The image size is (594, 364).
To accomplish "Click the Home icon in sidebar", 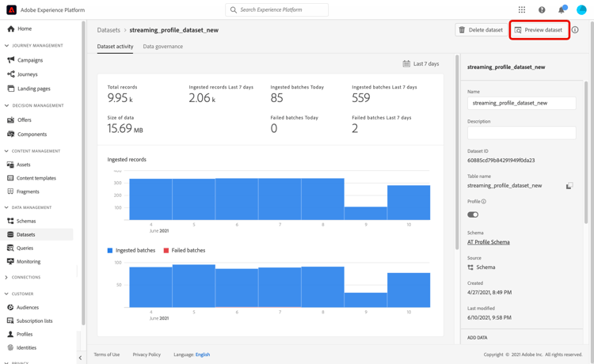I will 10,28.
